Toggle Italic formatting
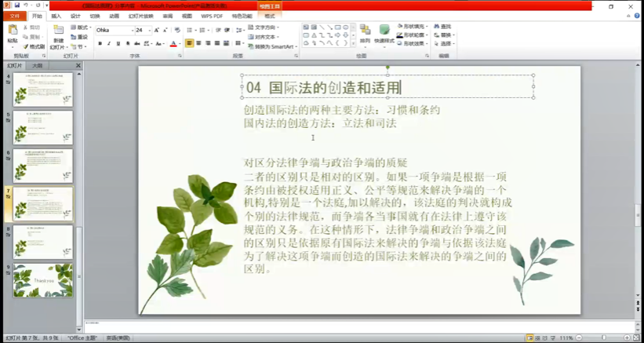This screenshot has height=343, width=644. coord(109,43)
